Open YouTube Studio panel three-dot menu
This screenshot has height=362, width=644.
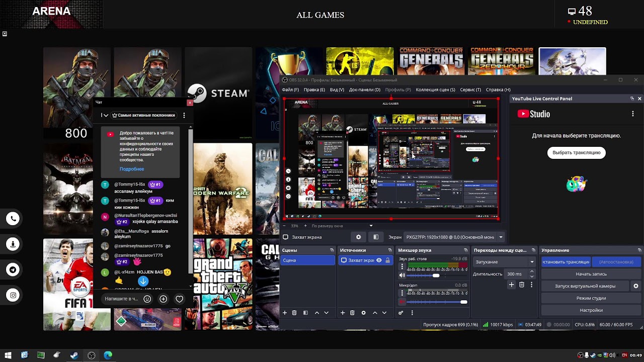[x=633, y=114]
